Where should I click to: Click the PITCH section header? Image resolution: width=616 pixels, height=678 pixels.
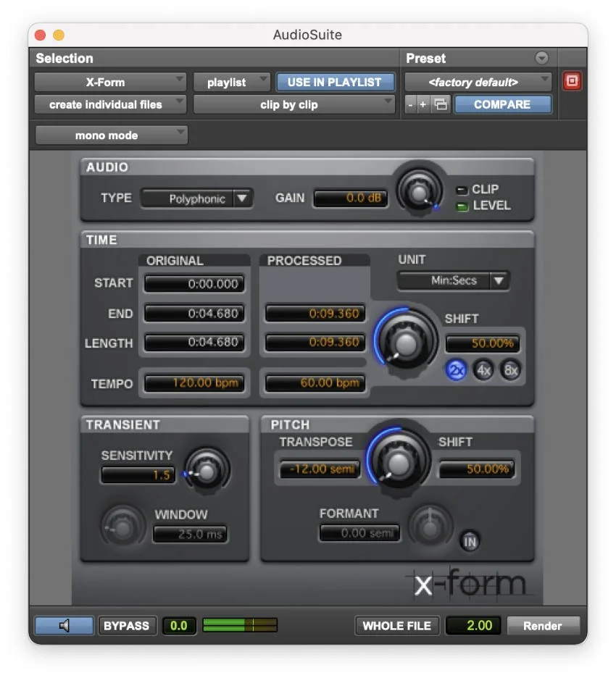[x=291, y=425]
